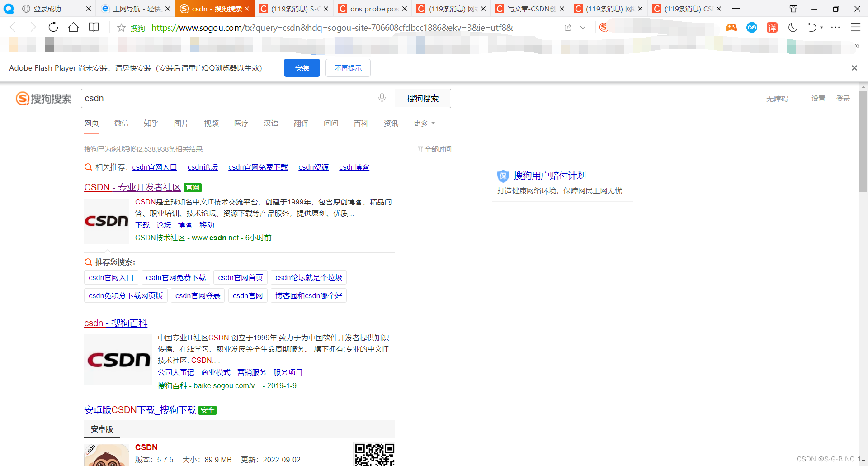Viewport: 868px width, 466px height.
Task: Click the Sogou search logo
Action: tap(44, 98)
